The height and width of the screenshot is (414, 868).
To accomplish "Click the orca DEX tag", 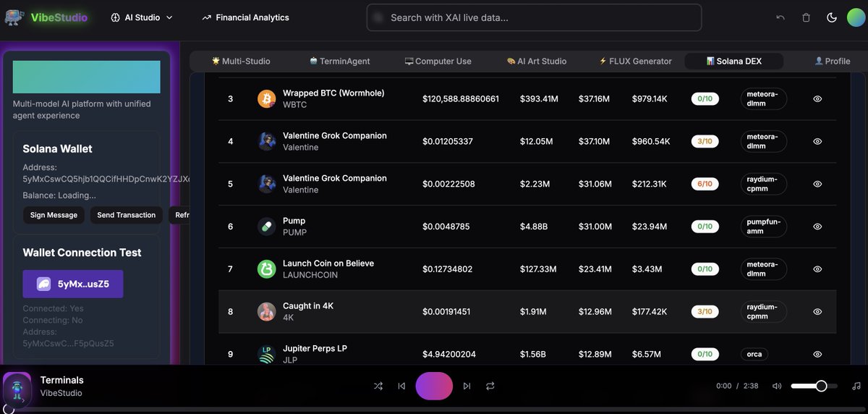I will (754, 354).
